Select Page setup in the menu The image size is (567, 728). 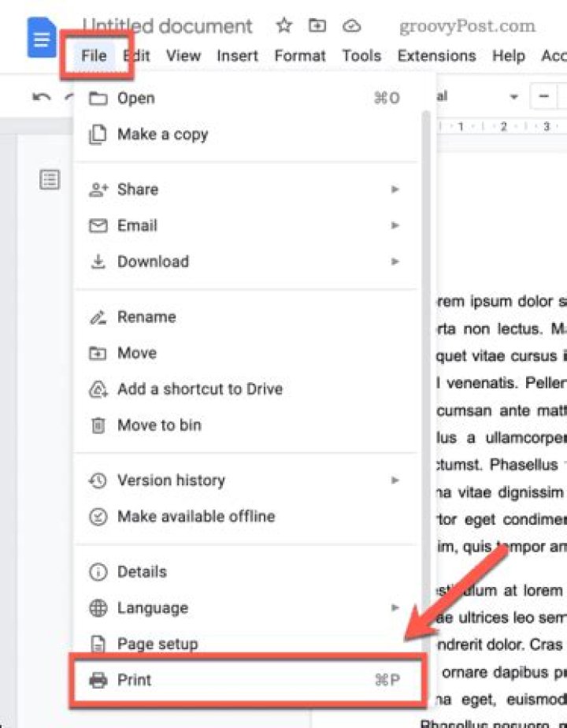click(x=157, y=644)
